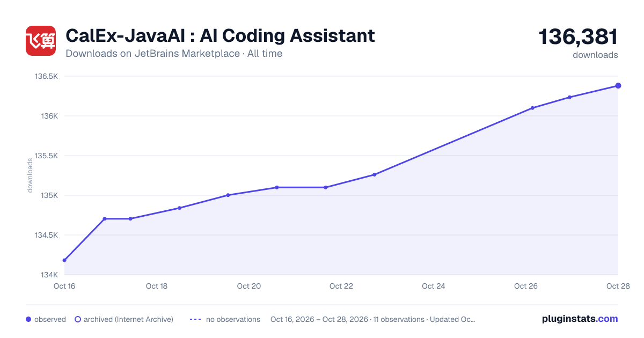Click the dashed no observations legend marker
This screenshot has width=644, height=338.
coord(195,319)
